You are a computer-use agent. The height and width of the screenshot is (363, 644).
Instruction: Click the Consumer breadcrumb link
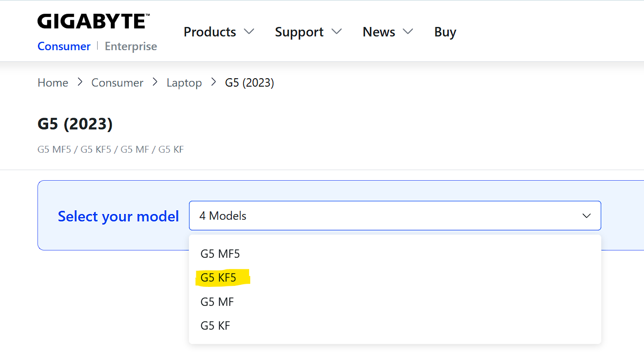pos(117,83)
